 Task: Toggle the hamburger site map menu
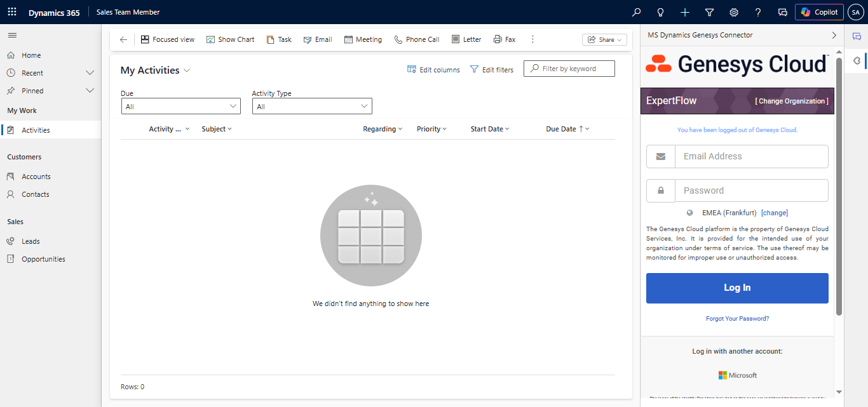(12, 35)
